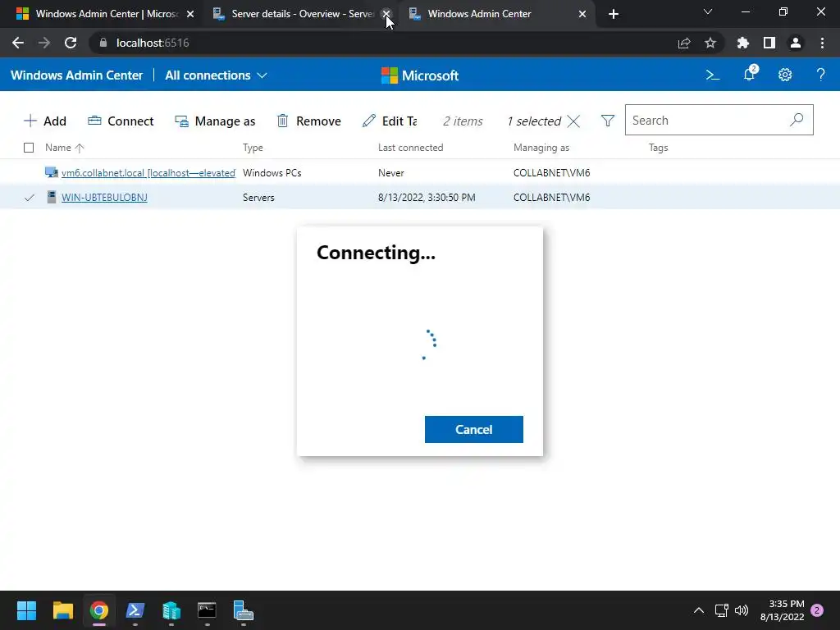Open the Chrome tab search chevron
This screenshot has height=630, width=840.
[x=708, y=11]
